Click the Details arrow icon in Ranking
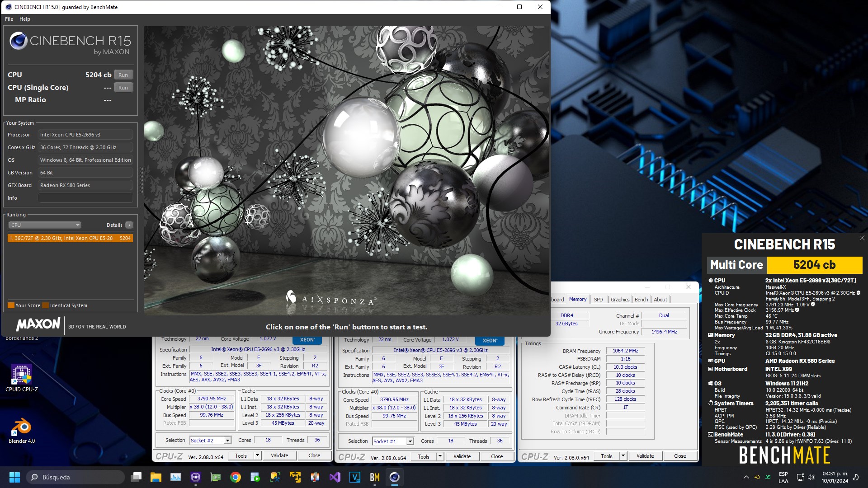 pyautogui.click(x=129, y=225)
